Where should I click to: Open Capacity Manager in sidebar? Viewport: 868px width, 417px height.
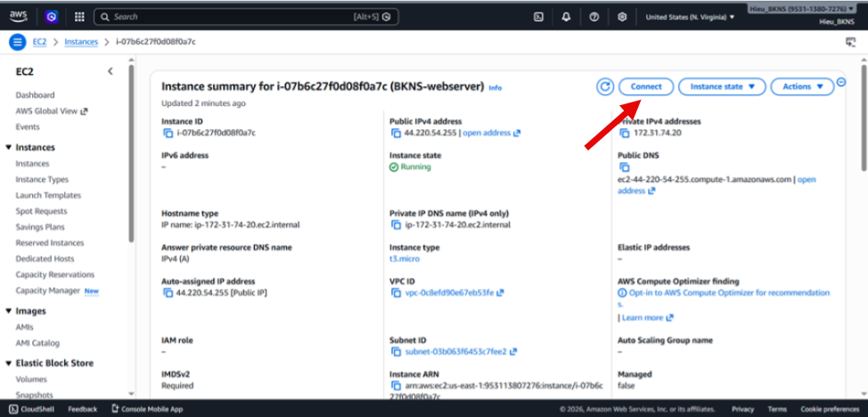[x=47, y=290]
